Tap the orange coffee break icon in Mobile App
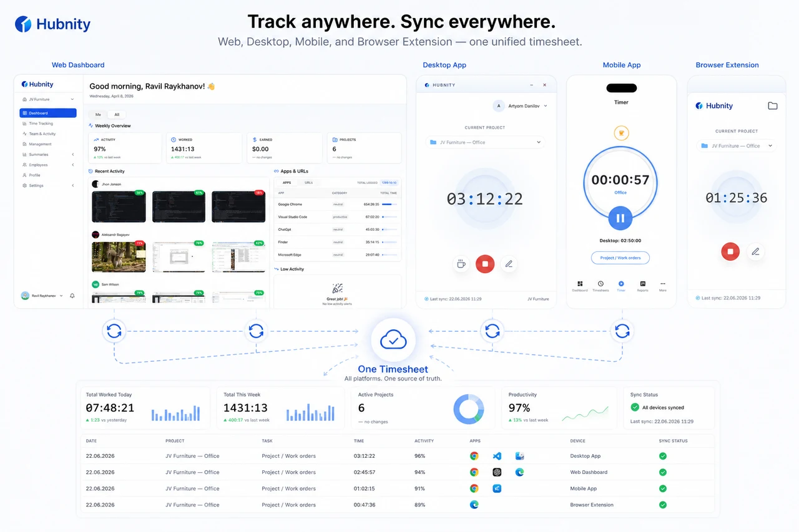 pyautogui.click(x=621, y=133)
